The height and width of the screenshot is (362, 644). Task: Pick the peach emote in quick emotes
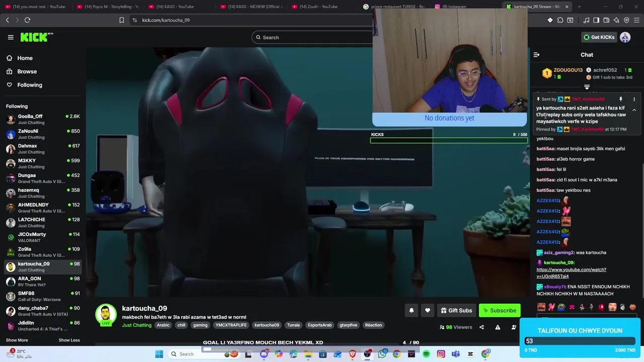point(632,307)
